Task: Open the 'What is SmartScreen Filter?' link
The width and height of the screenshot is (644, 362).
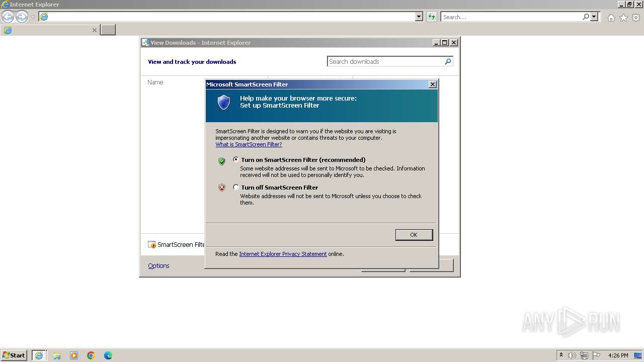Action: click(x=249, y=144)
